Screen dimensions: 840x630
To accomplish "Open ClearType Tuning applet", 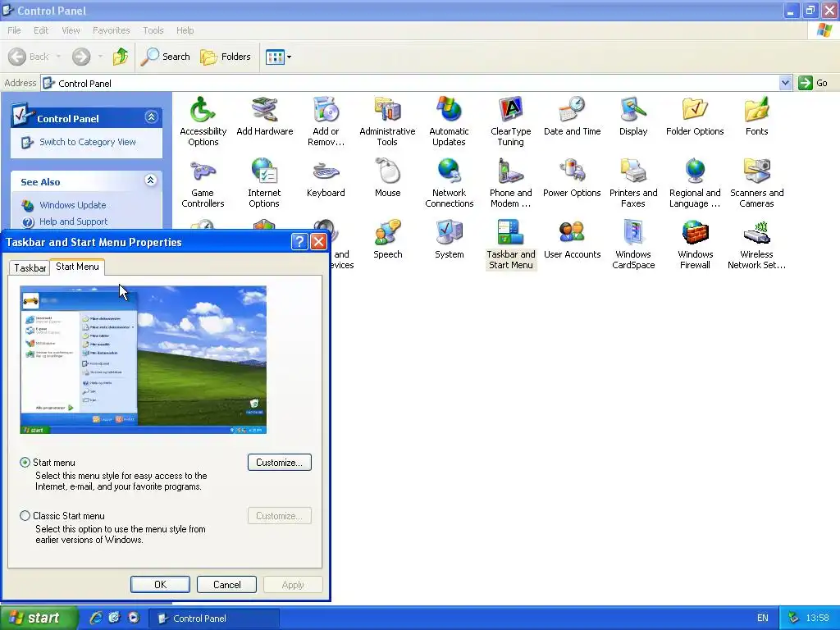I will [x=510, y=121].
